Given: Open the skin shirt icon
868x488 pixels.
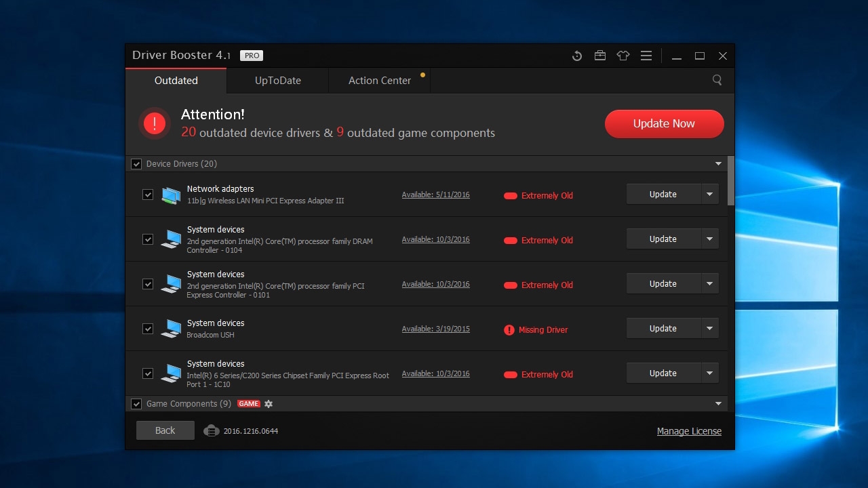Looking at the screenshot, I should coord(623,56).
